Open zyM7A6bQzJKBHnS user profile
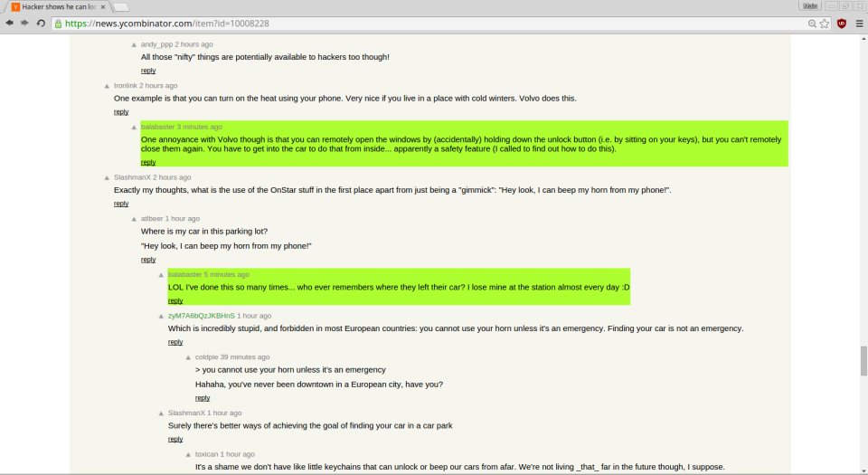 (x=201, y=316)
